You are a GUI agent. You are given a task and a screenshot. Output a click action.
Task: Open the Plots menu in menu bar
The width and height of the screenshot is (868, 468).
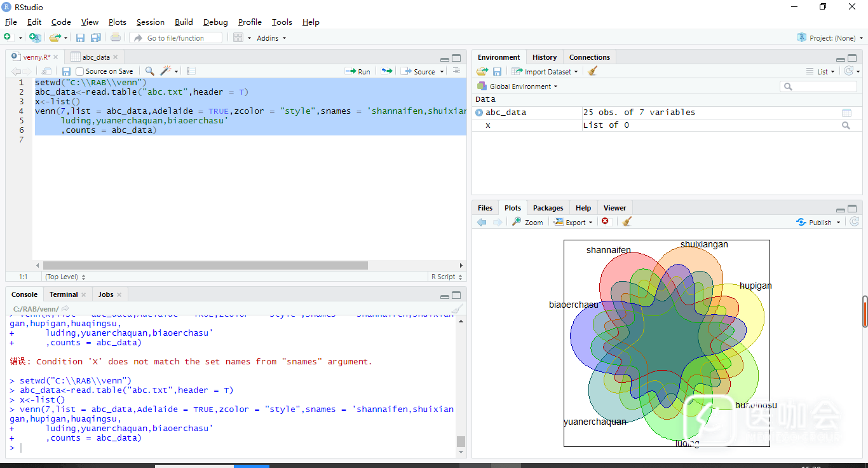[x=117, y=22]
